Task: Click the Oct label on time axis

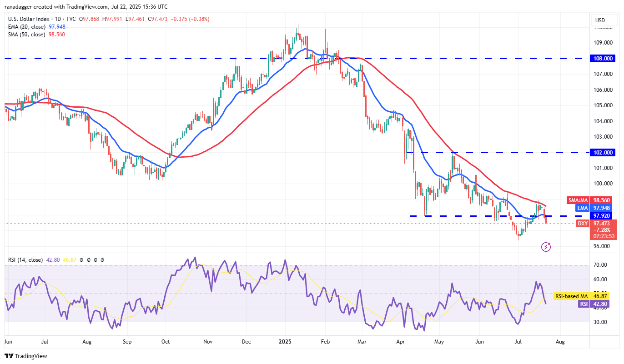Action: click(x=166, y=341)
